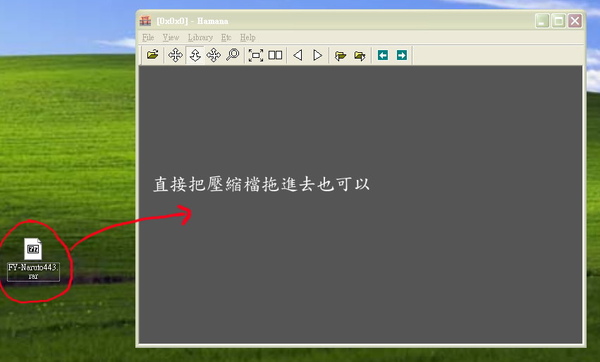Image resolution: width=600 pixels, height=362 pixels.
Task: Open the File menu
Action: click(148, 37)
